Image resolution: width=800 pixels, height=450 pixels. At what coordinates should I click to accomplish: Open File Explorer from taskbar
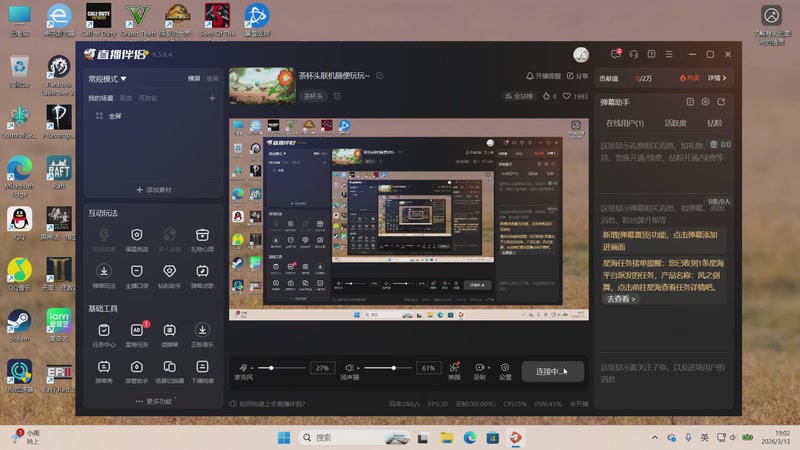point(447,438)
